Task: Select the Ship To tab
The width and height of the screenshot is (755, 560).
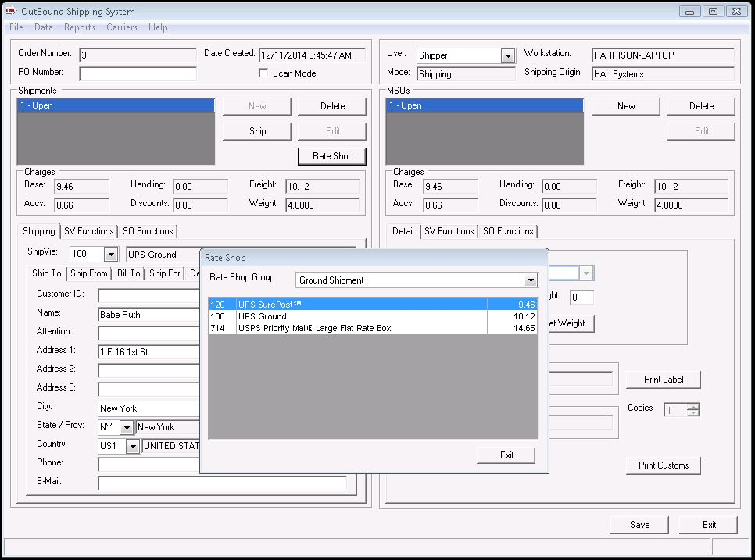Action: click(47, 273)
